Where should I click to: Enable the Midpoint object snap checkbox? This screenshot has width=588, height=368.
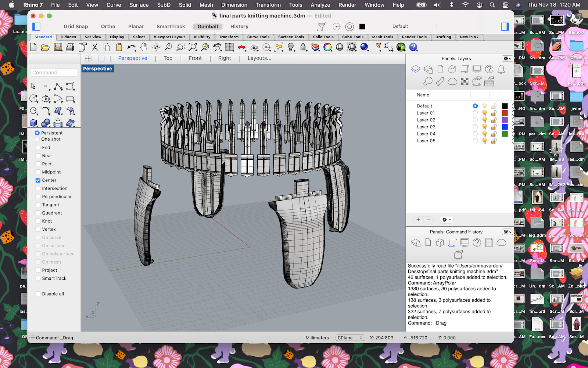38,172
